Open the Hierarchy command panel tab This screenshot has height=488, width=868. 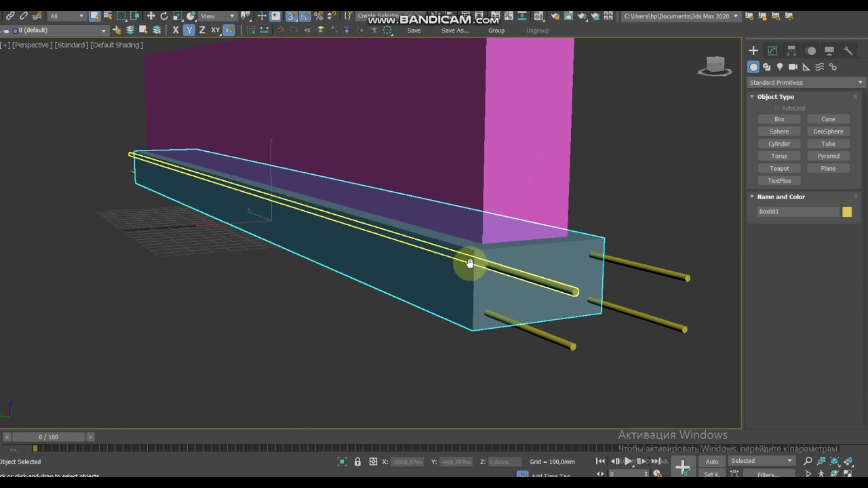791,51
